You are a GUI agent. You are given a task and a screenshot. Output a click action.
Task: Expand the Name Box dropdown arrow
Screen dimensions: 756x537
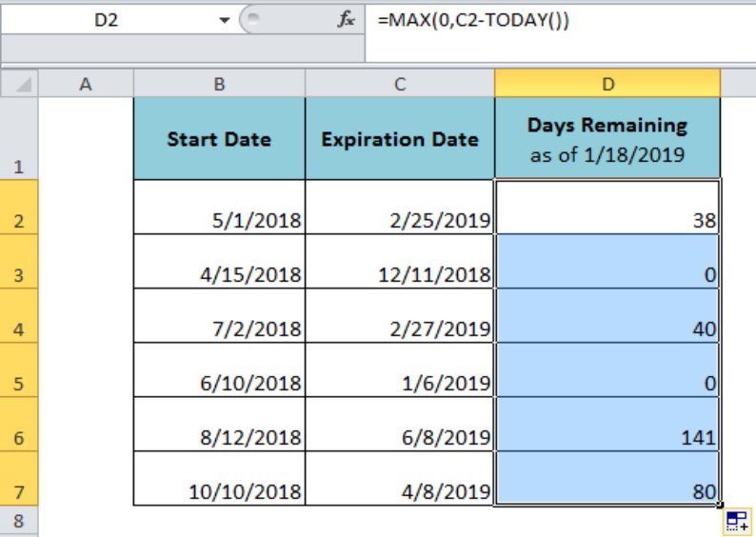[224, 20]
